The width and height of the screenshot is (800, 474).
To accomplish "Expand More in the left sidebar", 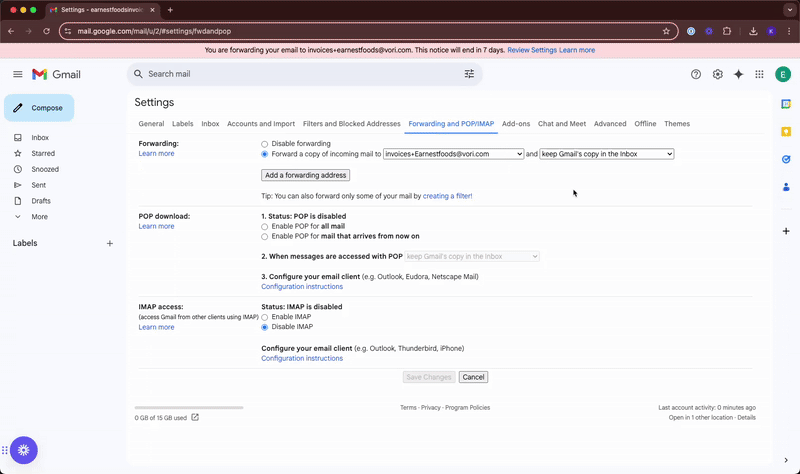I will click(x=39, y=217).
